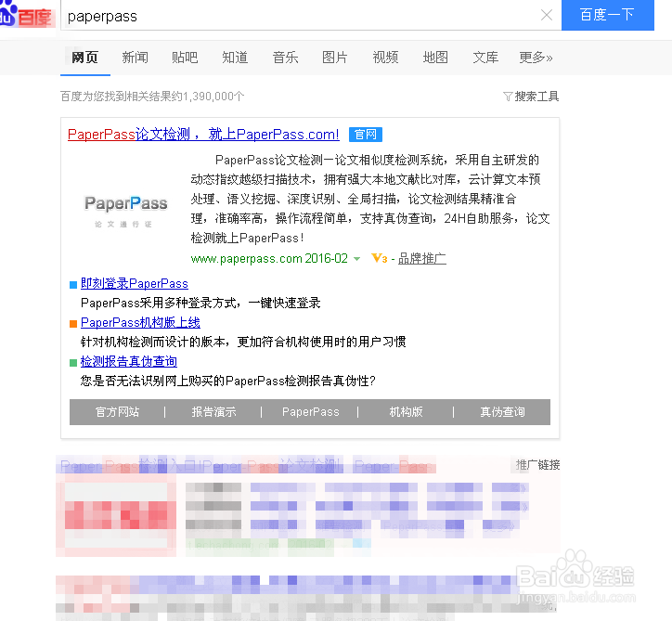Image resolution: width=672 pixels, height=621 pixels.
Task: Click the green square bullet before 检测报告真伪查询
Action: click(73, 363)
